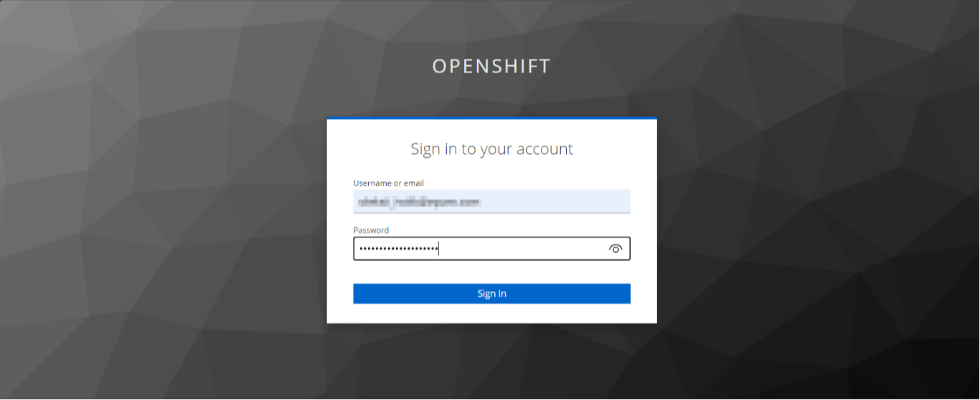This screenshot has width=980, height=400.
Task: Click the text cursor at end of password
Action: tap(439, 249)
